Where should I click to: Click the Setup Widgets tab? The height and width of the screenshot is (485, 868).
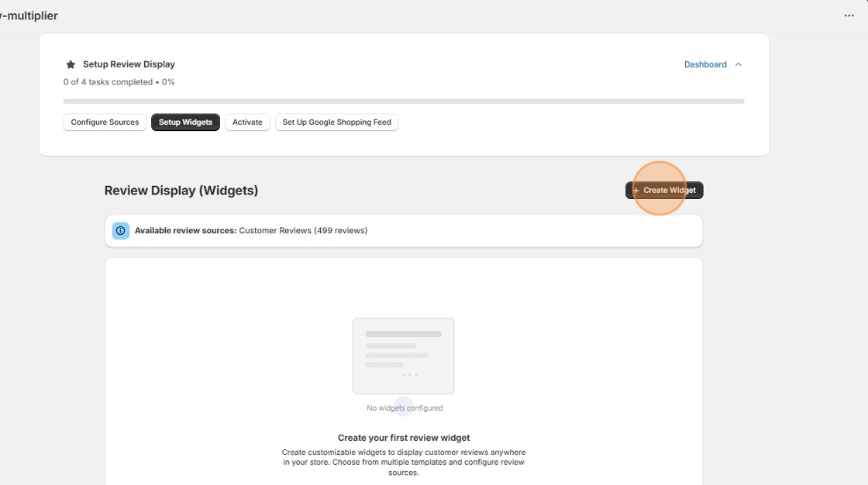click(185, 122)
